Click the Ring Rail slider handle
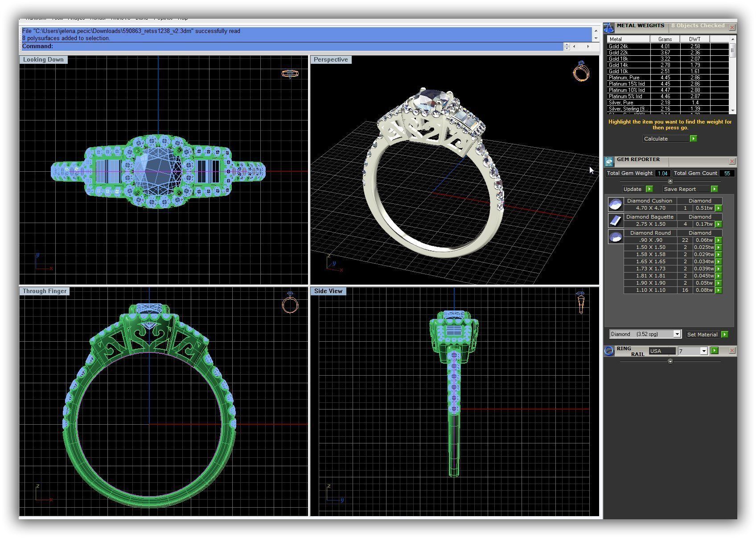 point(670,361)
